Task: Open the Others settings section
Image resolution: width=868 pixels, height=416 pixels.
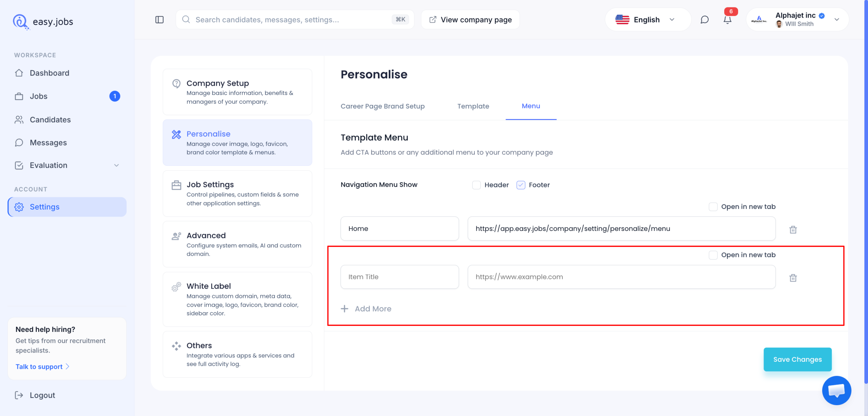Action: click(237, 354)
